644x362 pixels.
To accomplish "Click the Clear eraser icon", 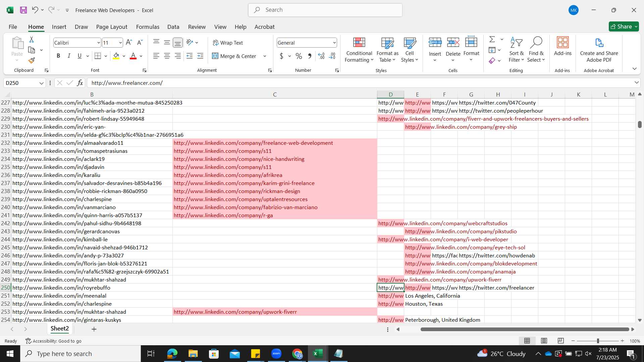I will point(492,61).
